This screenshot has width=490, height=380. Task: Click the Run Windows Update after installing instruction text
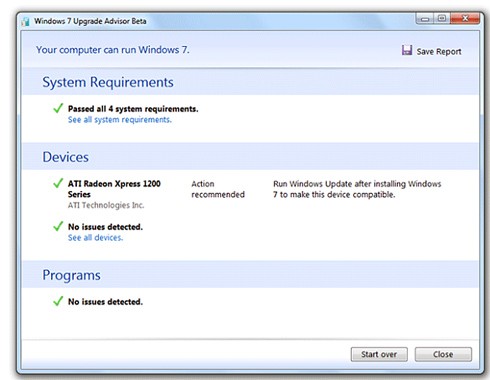(357, 189)
